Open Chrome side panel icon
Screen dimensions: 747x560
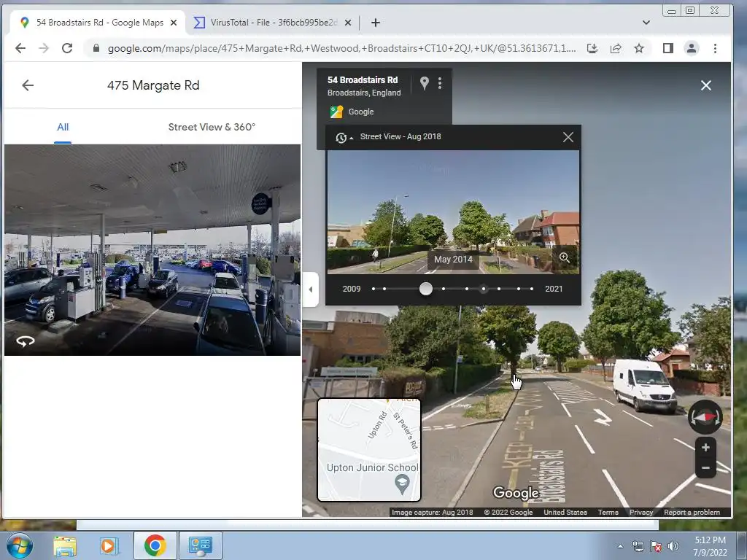click(x=668, y=48)
